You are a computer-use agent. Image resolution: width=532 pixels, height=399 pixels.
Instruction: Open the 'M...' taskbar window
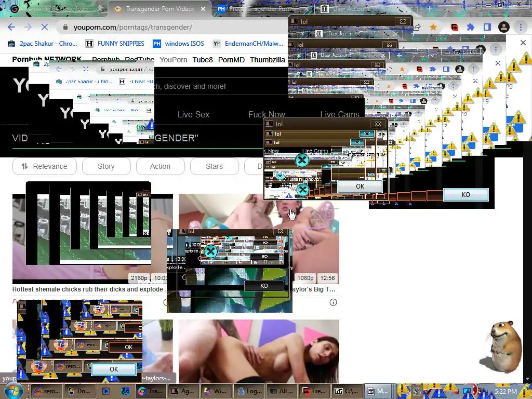pyautogui.click(x=379, y=391)
